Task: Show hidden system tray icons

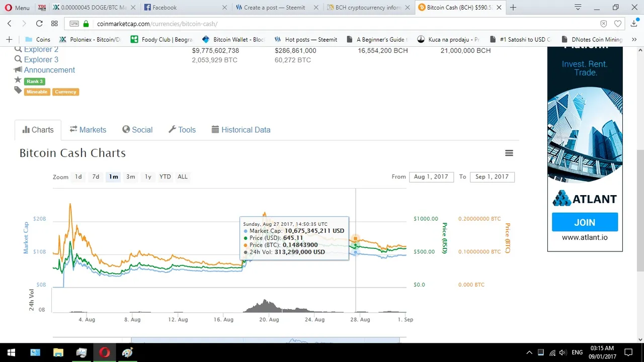Action: coord(529,352)
